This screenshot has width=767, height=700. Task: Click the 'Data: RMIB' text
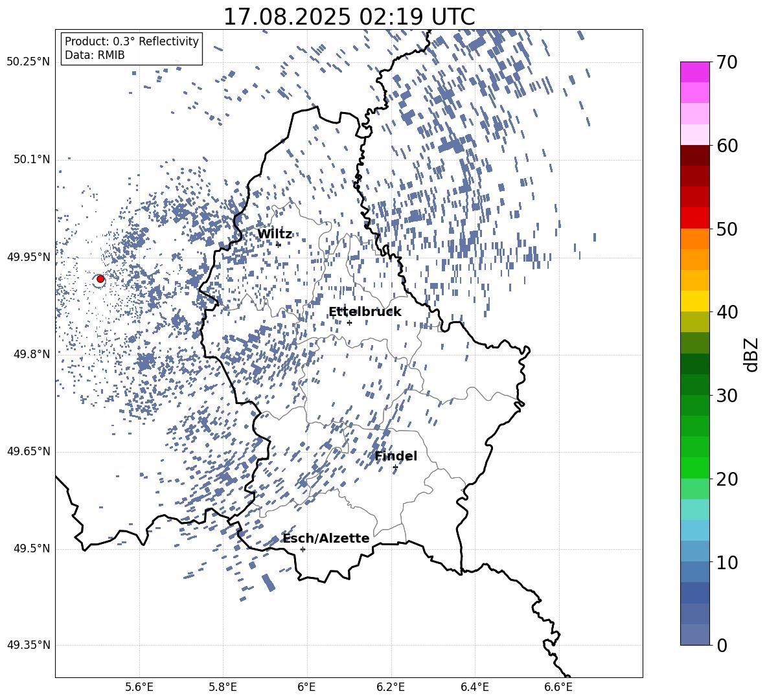pyautogui.click(x=95, y=55)
